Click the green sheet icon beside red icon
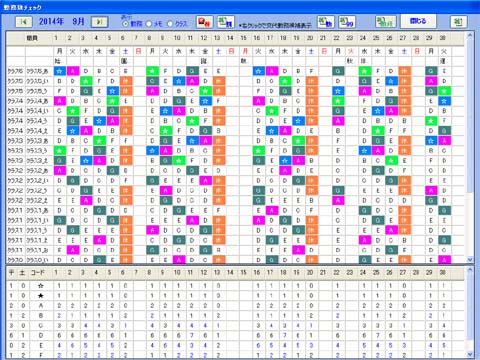480x360 pixels. pos(226,22)
